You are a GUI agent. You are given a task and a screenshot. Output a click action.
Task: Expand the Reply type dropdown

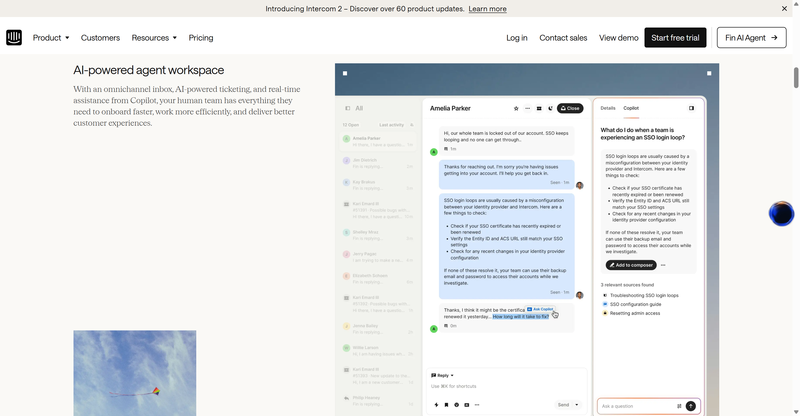tap(442, 375)
